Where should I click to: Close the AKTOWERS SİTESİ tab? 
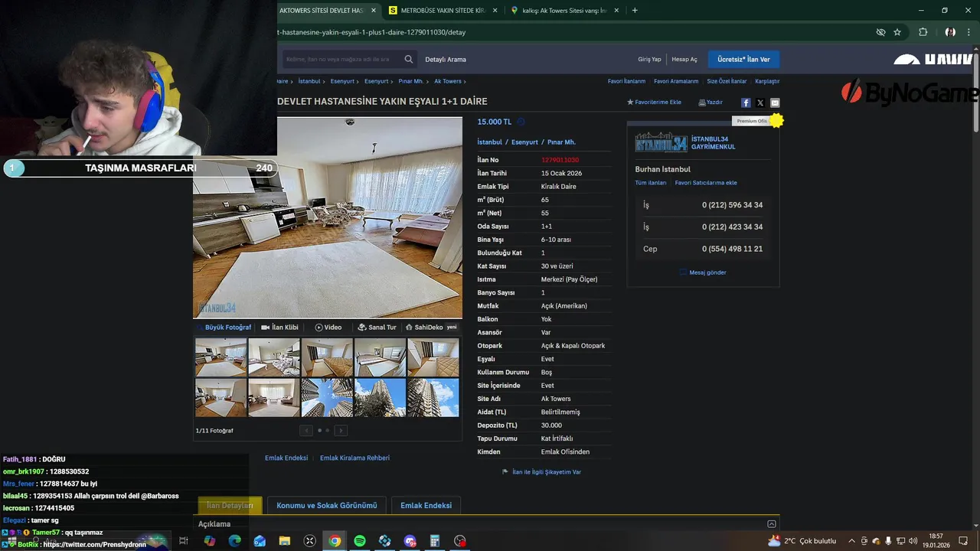pyautogui.click(x=374, y=11)
